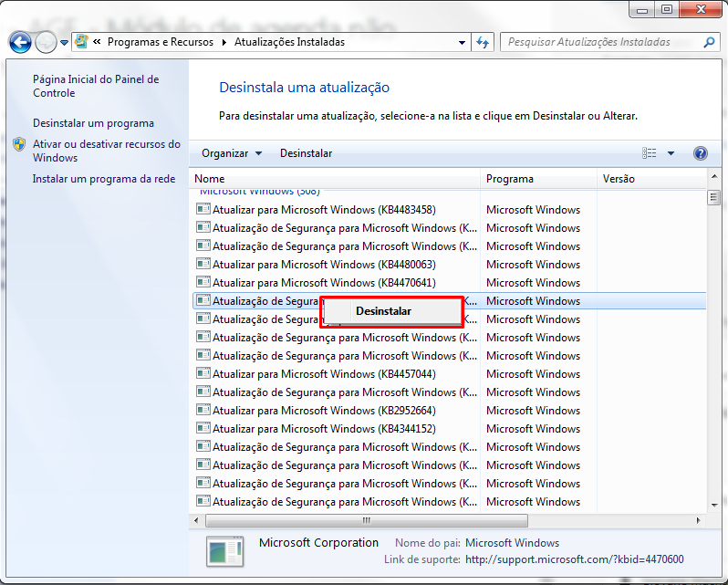This screenshot has width=728, height=585.
Task: Click the icon of the KB4480063 update
Action: (x=203, y=264)
